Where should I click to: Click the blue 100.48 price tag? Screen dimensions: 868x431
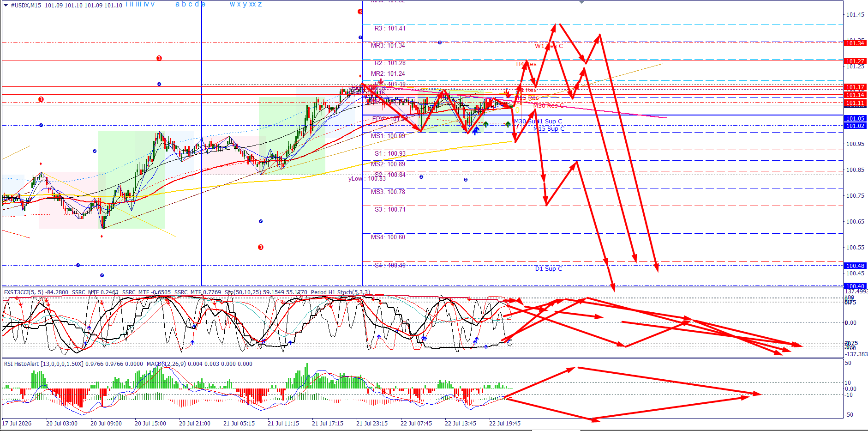855,266
